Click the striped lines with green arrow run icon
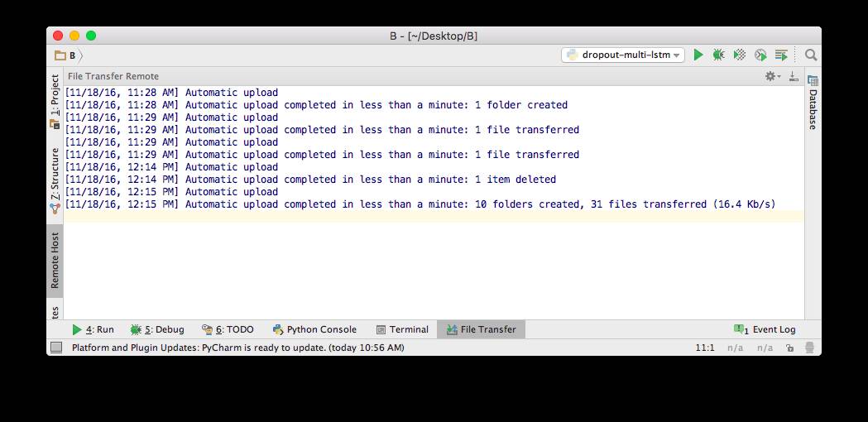868x422 pixels. click(x=781, y=55)
